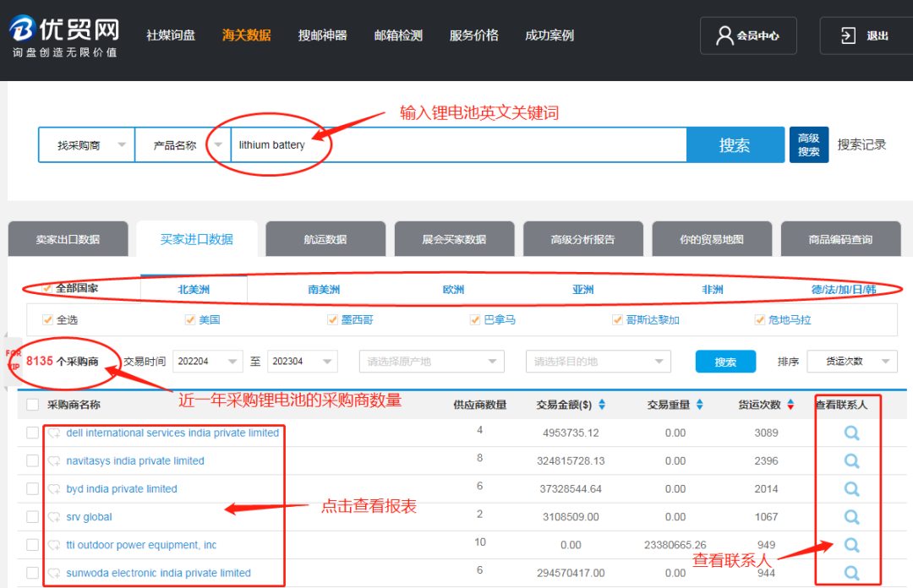Click the 高级搜索 advanced search button
The height and width of the screenshot is (588, 913).
click(x=808, y=145)
